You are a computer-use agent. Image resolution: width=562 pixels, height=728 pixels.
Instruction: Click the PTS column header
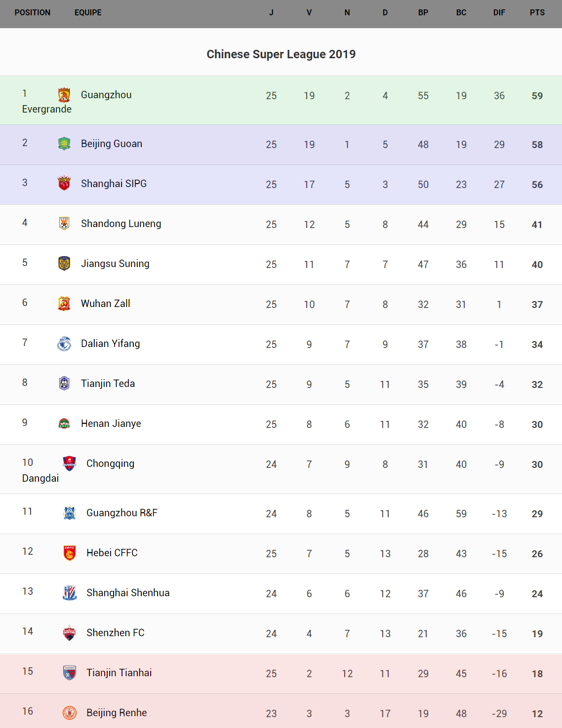tap(537, 12)
